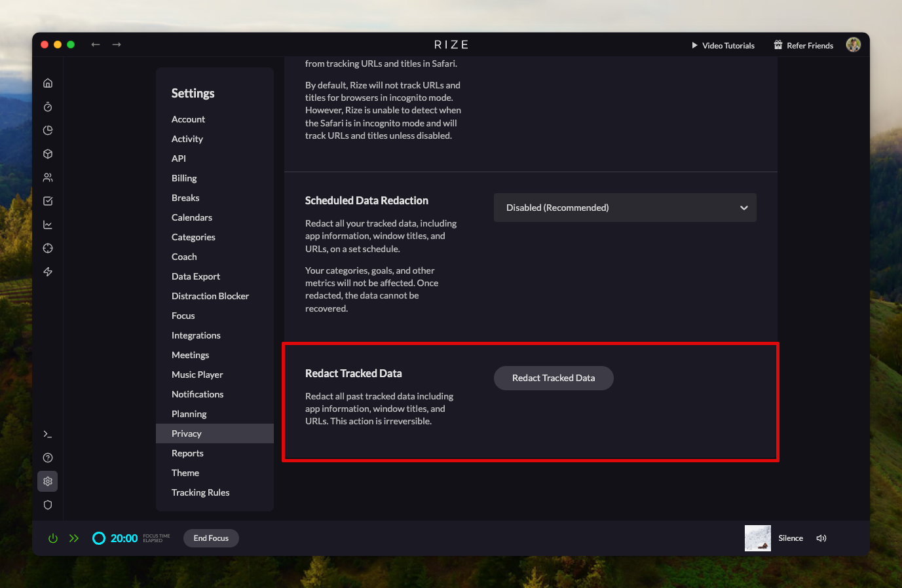The height and width of the screenshot is (588, 902).
Task: Click the Redact Tracked Data button
Action: (554, 378)
